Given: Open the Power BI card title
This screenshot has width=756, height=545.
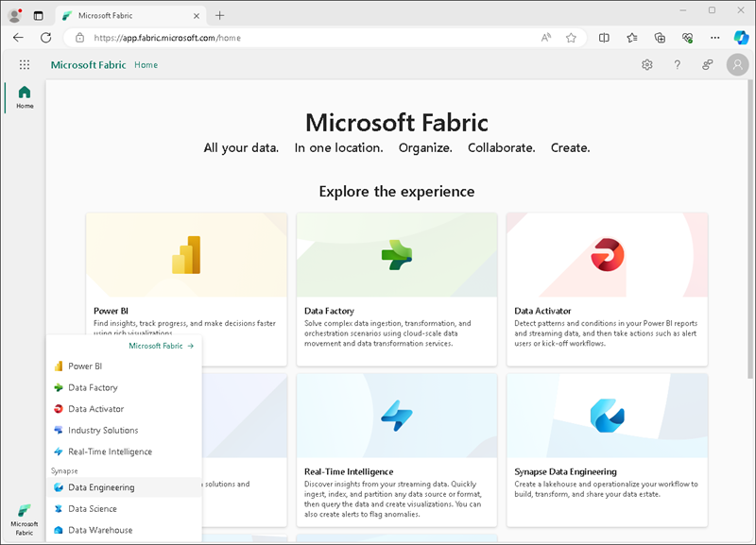Looking at the screenshot, I should click(111, 311).
